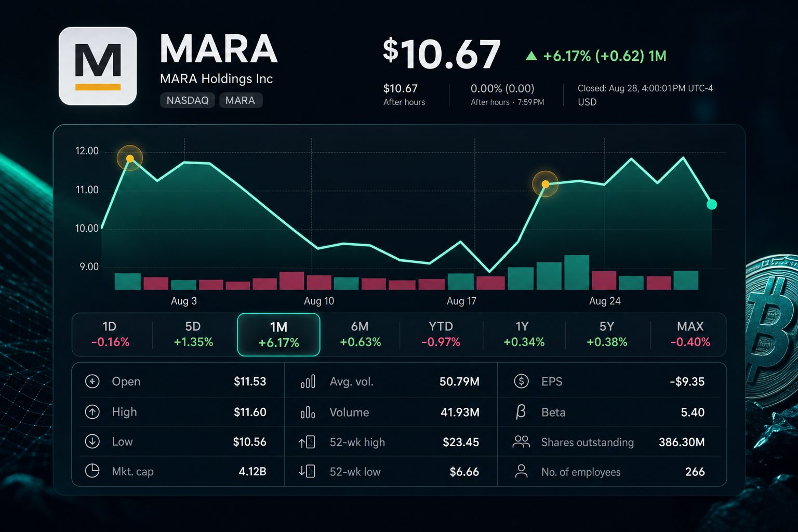Viewport: 798px width, 532px height.
Task: Click the 52-wk high value $23.45
Action: coord(461,442)
